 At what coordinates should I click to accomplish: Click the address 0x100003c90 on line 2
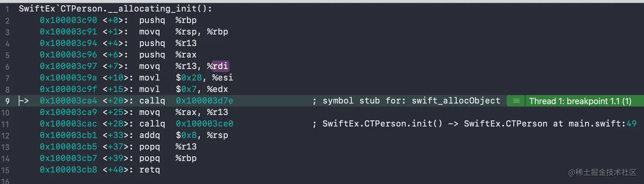69,20
